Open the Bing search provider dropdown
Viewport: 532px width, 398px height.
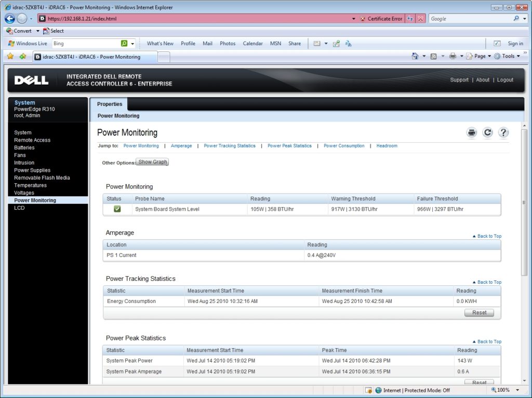132,43
